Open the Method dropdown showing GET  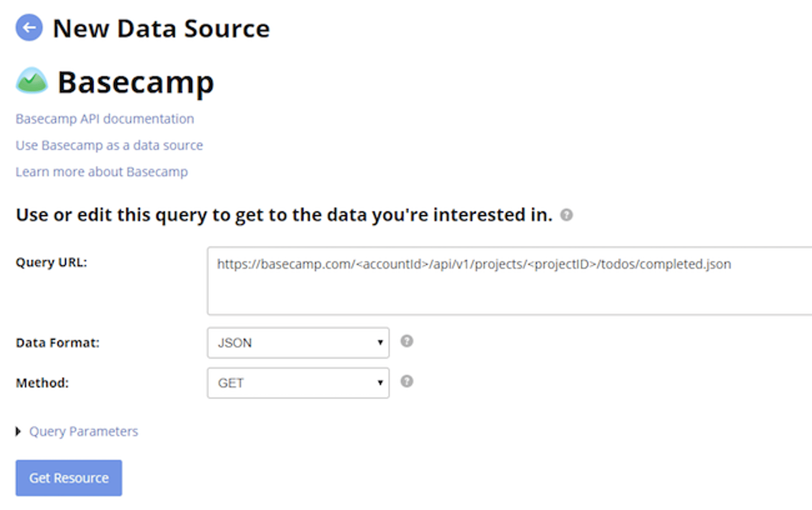click(297, 383)
